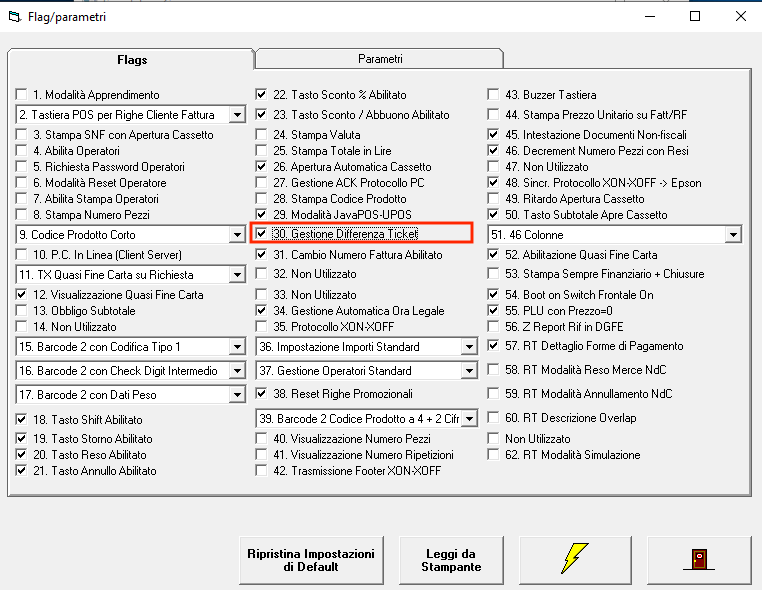The image size is (762, 590).
Task: Click the exit door icon button
Action: pyautogui.click(x=699, y=560)
